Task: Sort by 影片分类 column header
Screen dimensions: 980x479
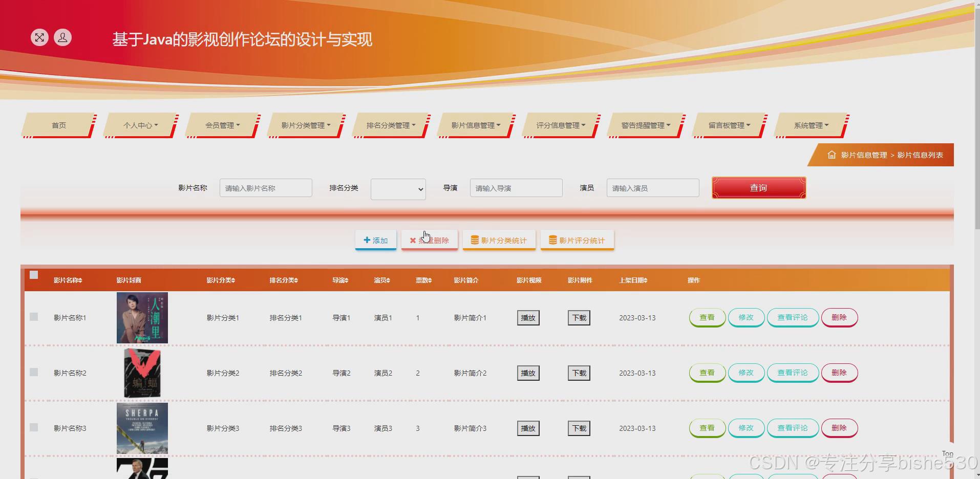Action: coord(221,280)
